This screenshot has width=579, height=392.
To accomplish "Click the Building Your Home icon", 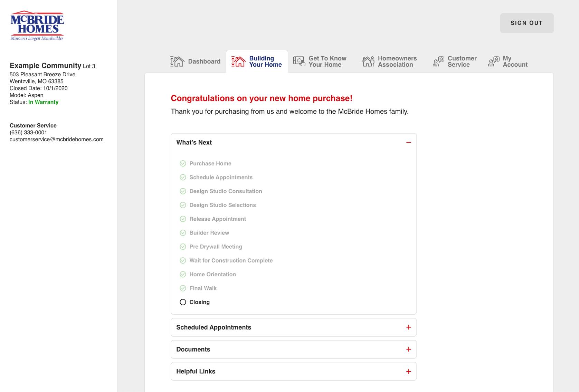I will 238,61.
